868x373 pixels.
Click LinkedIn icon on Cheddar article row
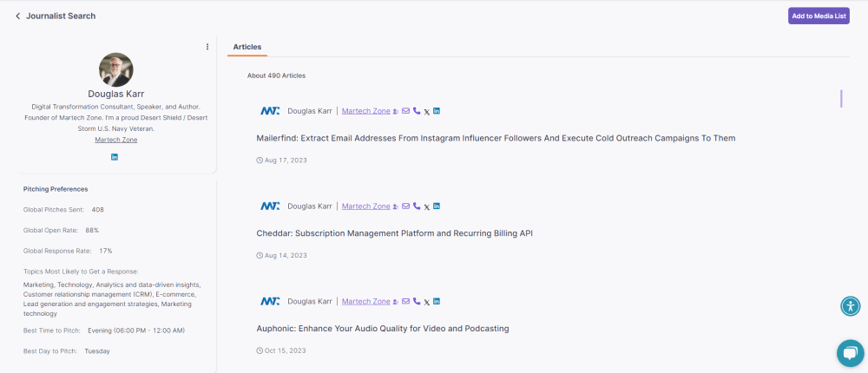pos(437,206)
